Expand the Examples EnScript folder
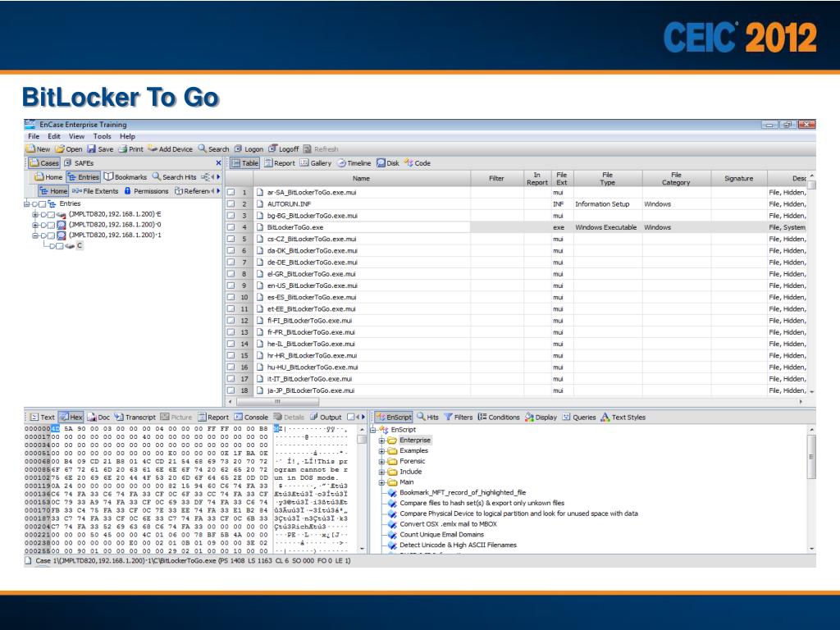The width and height of the screenshot is (840, 630). tap(382, 451)
